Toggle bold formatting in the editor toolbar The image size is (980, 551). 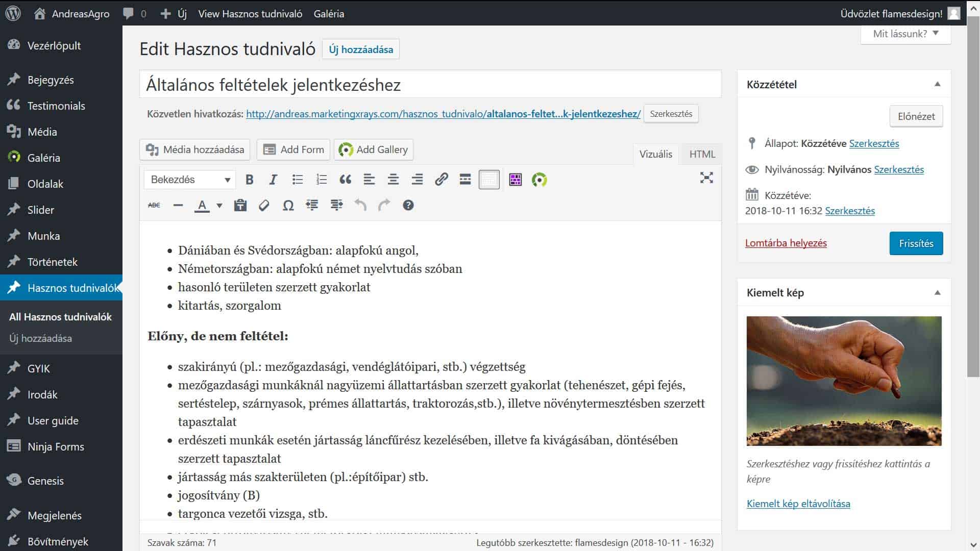pyautogui.click(x=249, y=180)
